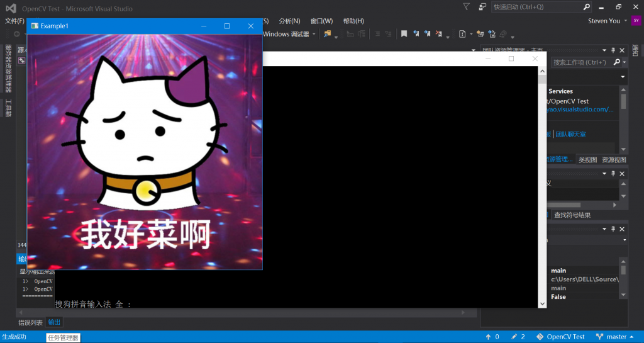
Task: Click the console window vertical scrollbar down arrow
Action: pos(542,303)
